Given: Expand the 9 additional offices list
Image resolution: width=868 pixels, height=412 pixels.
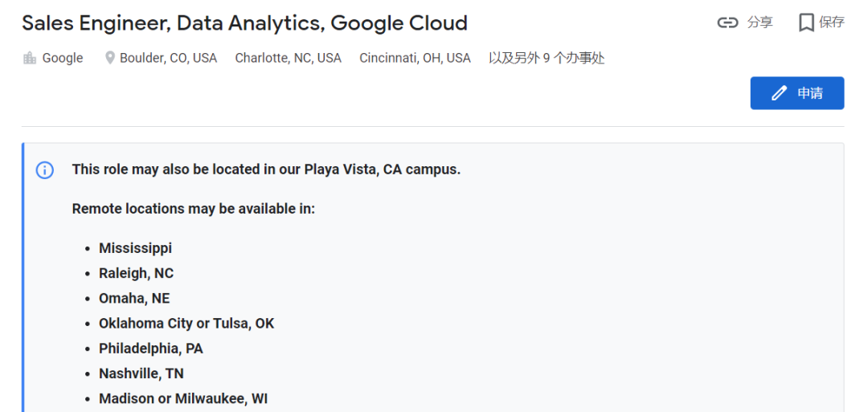Looking at the screenshot, I should (547, 58).
